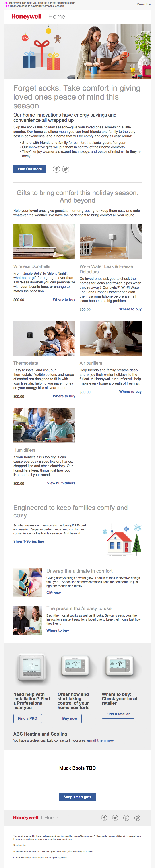Viewport: 155px width, 868px height.
Task: Click the Facebook share icon beside Find Out More
Action: tap(56, 169)
